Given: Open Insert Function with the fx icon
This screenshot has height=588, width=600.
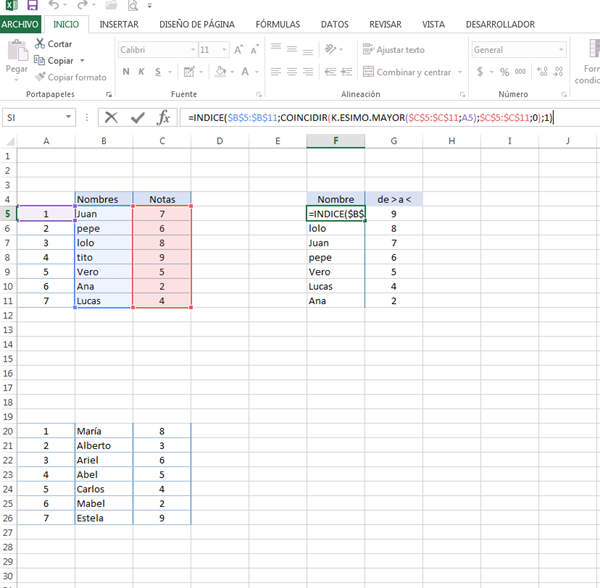Looking at the screenshot, I should [163, 117].
